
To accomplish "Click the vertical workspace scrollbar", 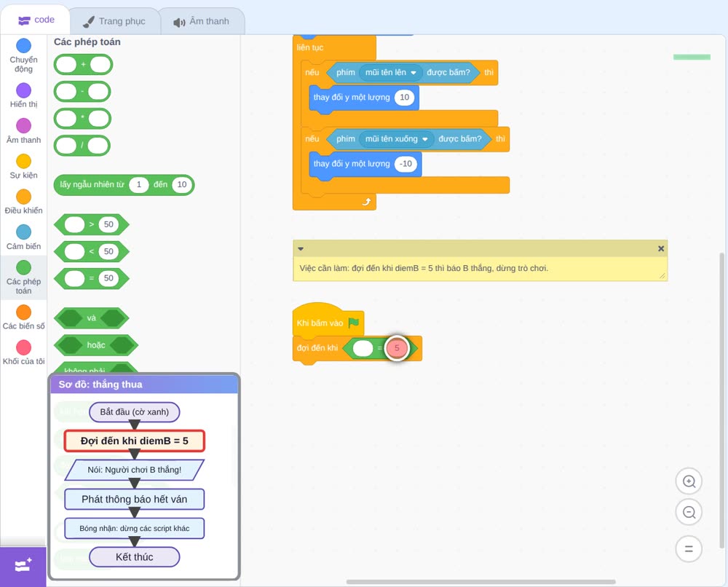I will point(721,401).
